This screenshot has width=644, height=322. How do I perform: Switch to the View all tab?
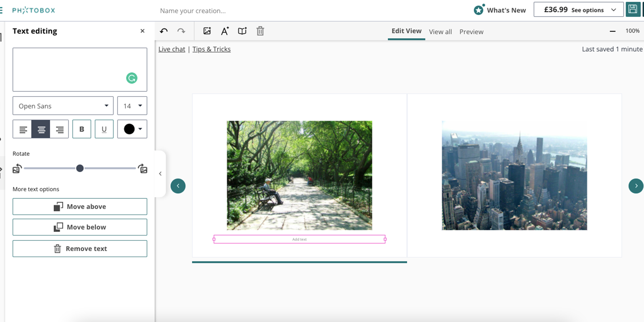coord(440,32)
